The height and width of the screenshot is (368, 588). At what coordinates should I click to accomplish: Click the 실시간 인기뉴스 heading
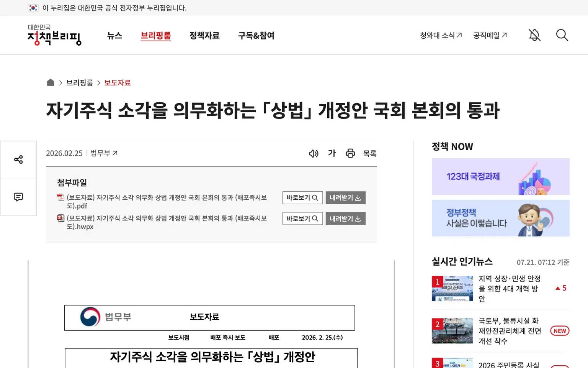click(x=462, y=261)
